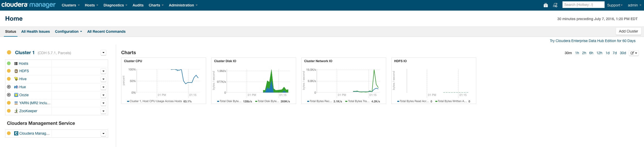The width and height of the screenshot is (644, 147).
Task: Click the YARN service icon
Action: point(16,103)
